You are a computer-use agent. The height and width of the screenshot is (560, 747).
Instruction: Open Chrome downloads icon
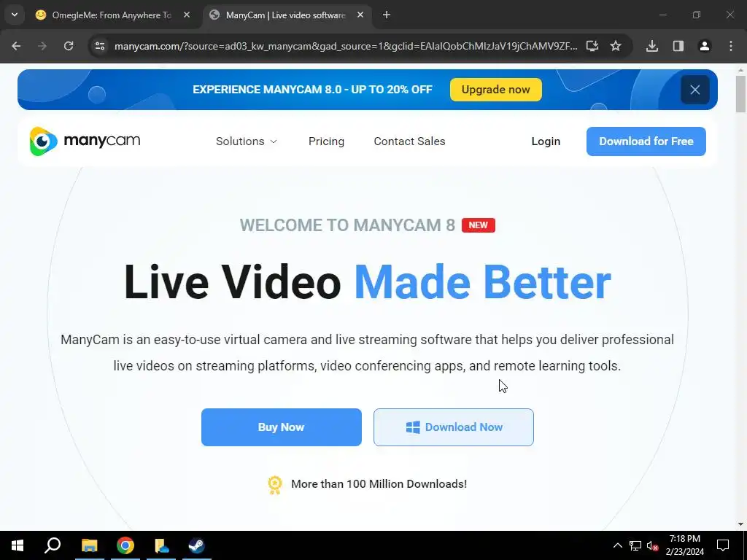point(652,46)
